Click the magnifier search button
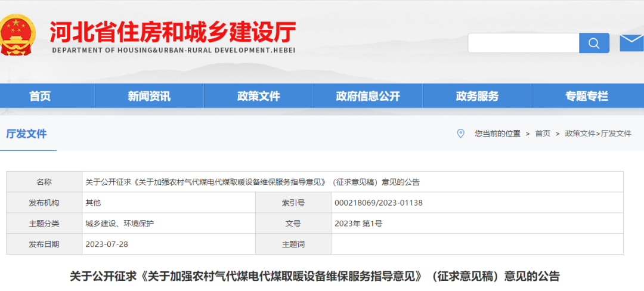 [x=594, y=43]
